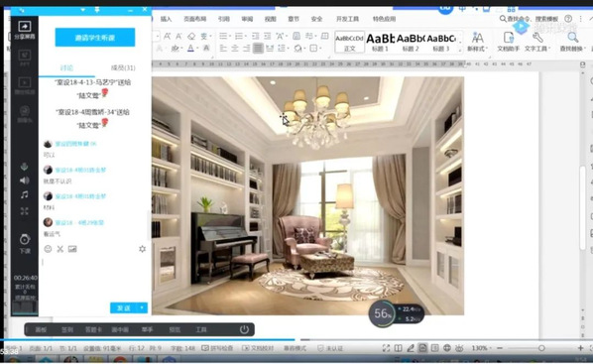Click the blue invite students button
Screen dimensions: 593x364
(x=95, y=38)
